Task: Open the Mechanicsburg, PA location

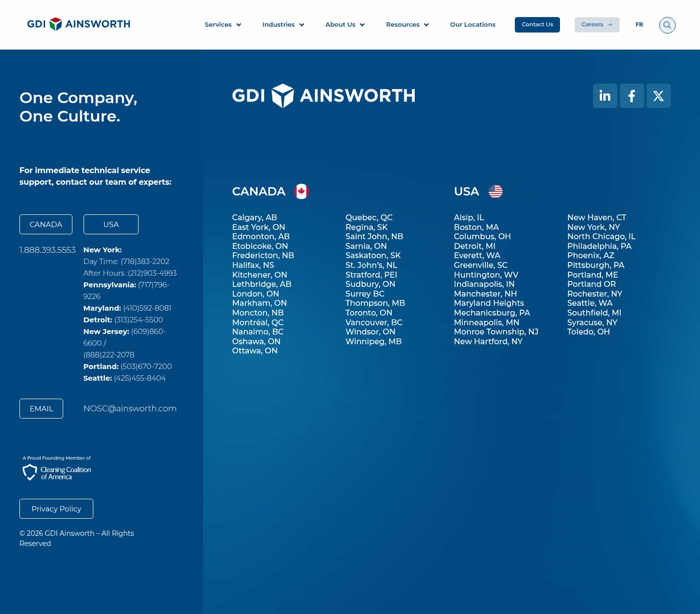Action: coord(491,313)
